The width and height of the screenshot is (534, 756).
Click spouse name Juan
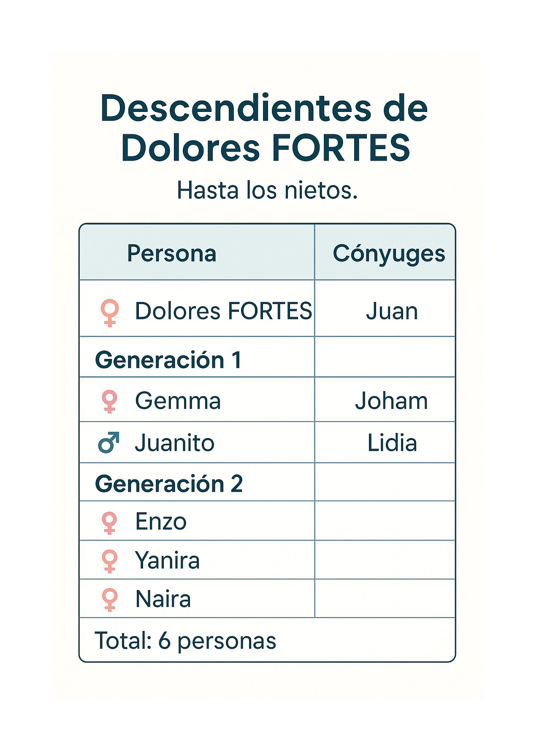pos(392,312)
